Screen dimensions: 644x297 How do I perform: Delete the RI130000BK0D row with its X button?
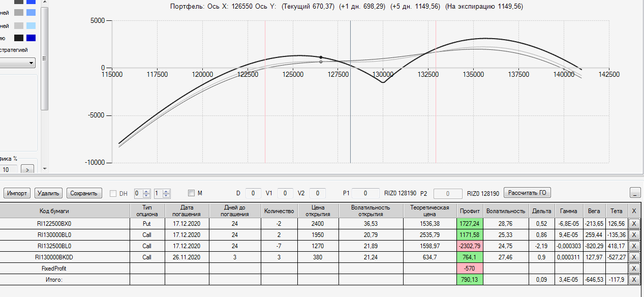tap(633, 257)
